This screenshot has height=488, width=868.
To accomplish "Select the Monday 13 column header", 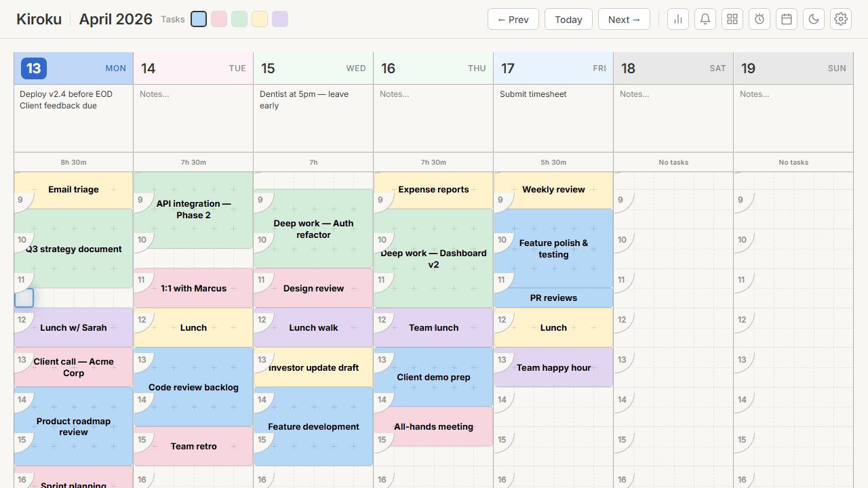I will (x=73, y=68).
